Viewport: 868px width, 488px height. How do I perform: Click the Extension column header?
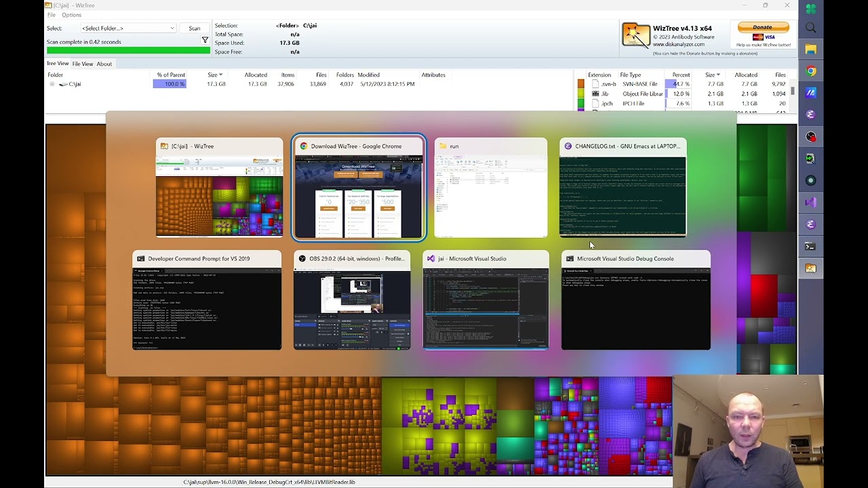(599, 75)
